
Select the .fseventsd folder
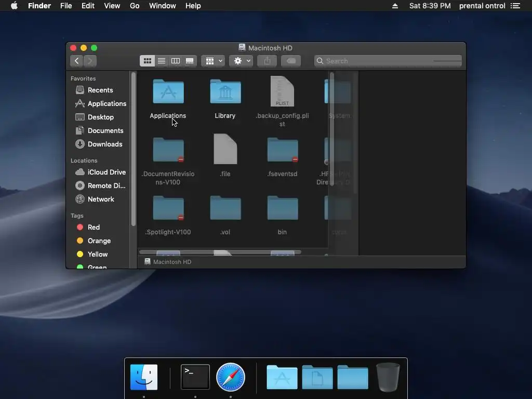tap(283, 150)
